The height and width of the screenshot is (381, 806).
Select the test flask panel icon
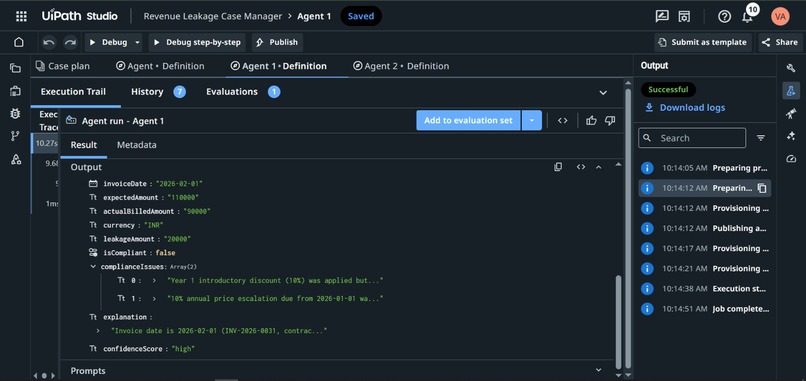pyautogui.click(x=791, y=91)
